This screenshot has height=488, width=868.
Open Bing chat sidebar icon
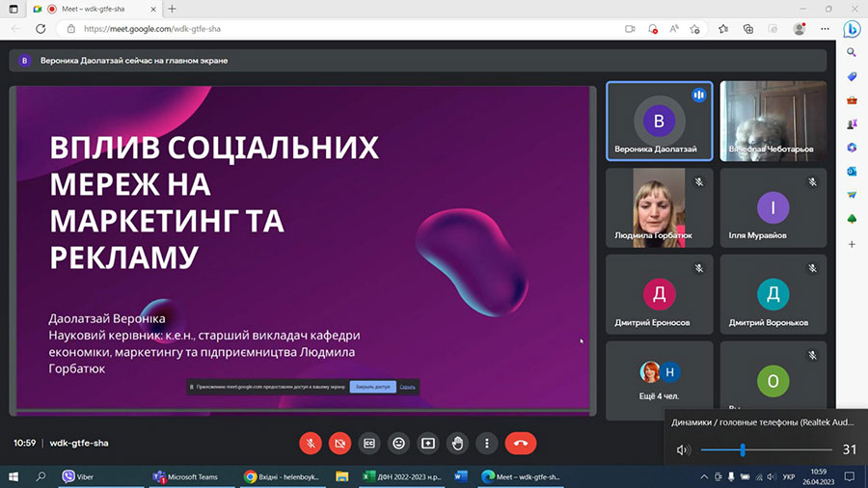[852, 29]
